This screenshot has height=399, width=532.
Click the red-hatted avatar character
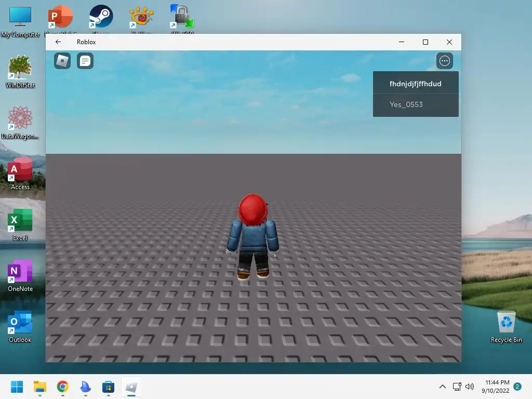pos(253,237)
